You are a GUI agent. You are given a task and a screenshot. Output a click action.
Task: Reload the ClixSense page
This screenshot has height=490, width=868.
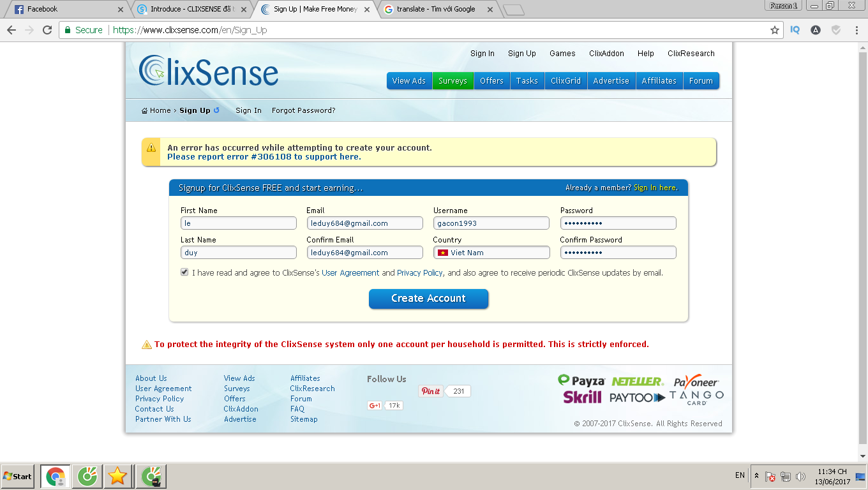[x=47, y=30]
